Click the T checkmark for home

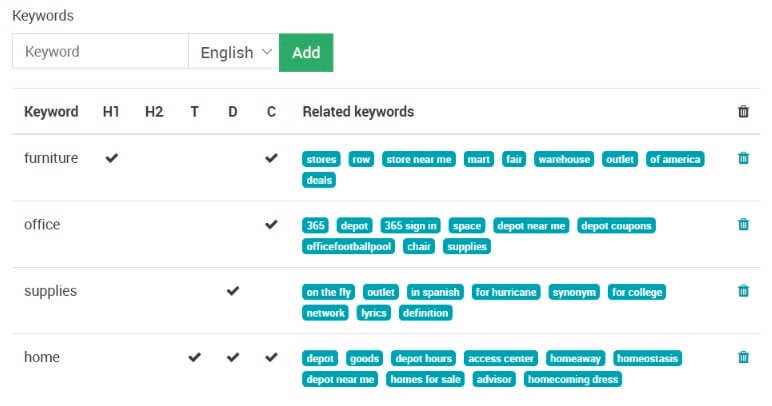194,357
